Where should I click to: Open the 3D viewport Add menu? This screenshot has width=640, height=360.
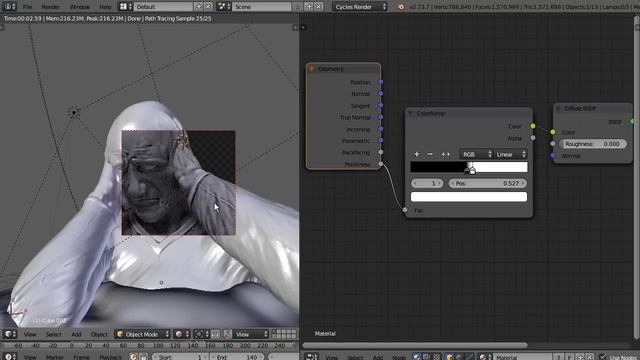point(76,334)
